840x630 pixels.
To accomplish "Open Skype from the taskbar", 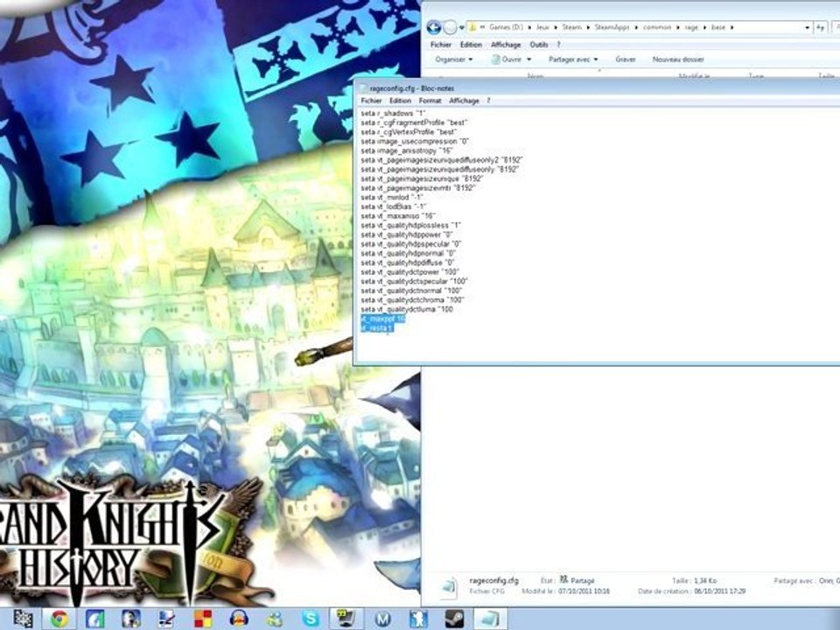I will pos(311,619).
